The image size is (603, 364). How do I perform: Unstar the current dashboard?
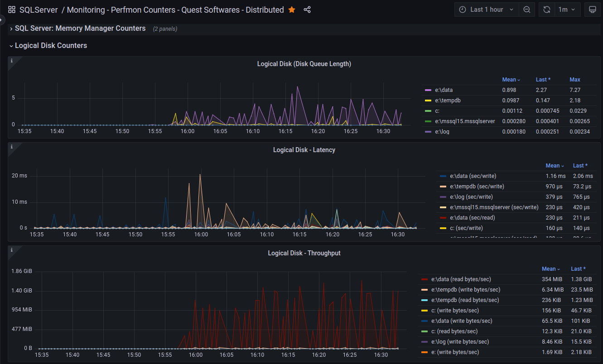coord(291,10)
